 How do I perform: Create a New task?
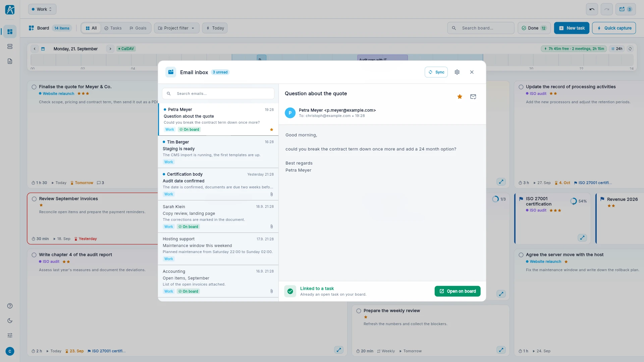pos(572,28)
